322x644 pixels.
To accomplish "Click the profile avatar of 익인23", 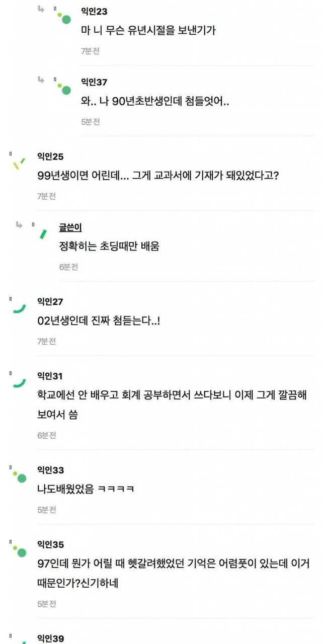I will pos(63,18).
